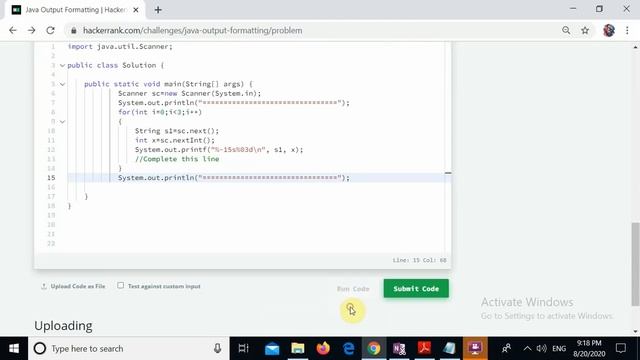Collapse the public class Solution fold arrow
Viewport: 640px width, 360px height.
pyautogui.click(x=62, y=65)
